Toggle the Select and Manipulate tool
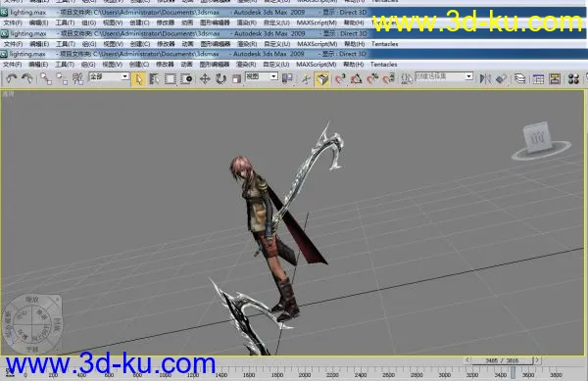Viewport: 588px width, 381px height. (x=306, y=79)
